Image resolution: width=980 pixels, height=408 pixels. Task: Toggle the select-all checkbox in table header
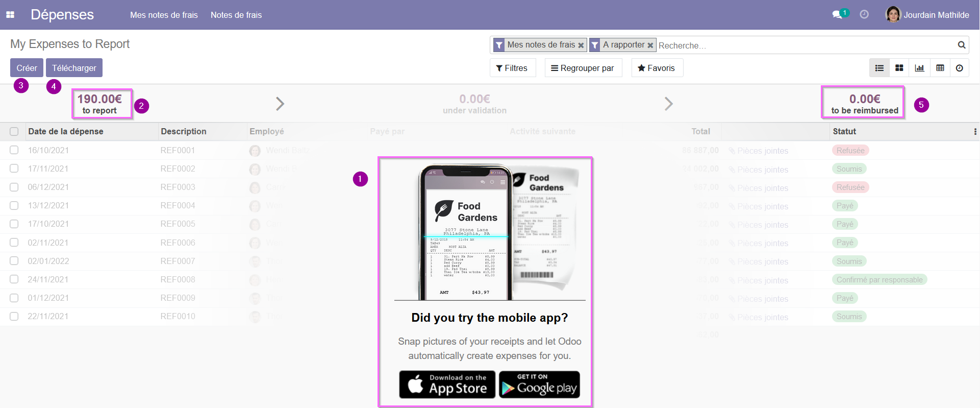14,132
